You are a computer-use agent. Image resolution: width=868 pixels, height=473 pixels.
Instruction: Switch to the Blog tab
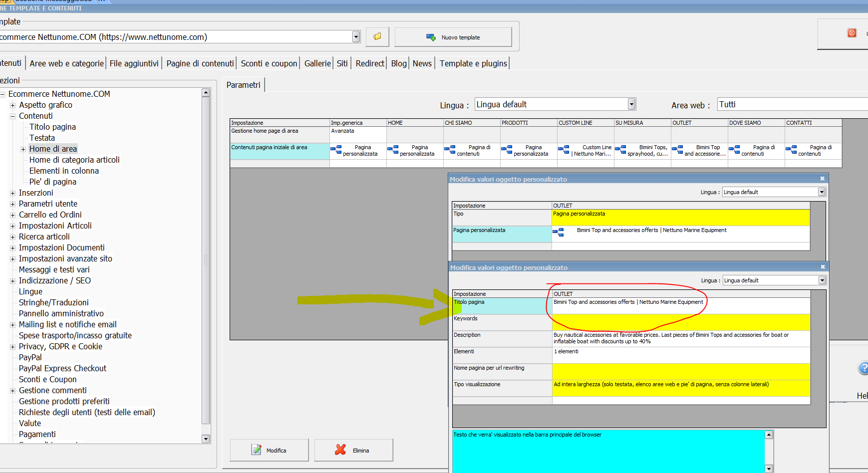[399, 63]
